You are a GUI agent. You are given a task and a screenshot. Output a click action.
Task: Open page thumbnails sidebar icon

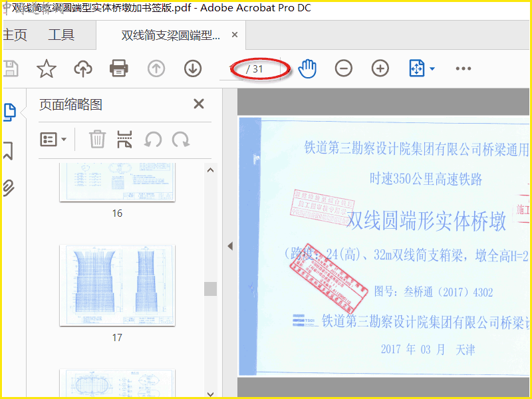coord(10,112)
